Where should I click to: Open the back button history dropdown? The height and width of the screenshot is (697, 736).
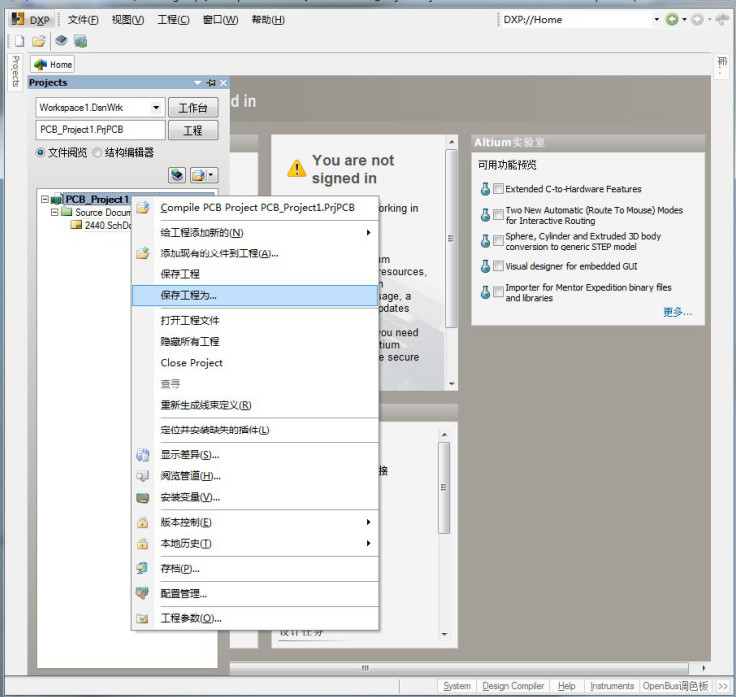point(684,19)
